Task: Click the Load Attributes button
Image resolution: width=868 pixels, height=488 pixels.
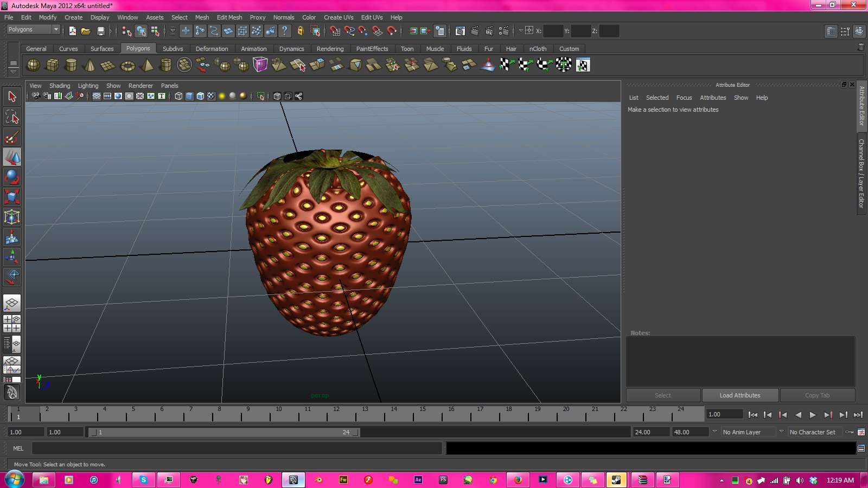Action: coord(740,395)
